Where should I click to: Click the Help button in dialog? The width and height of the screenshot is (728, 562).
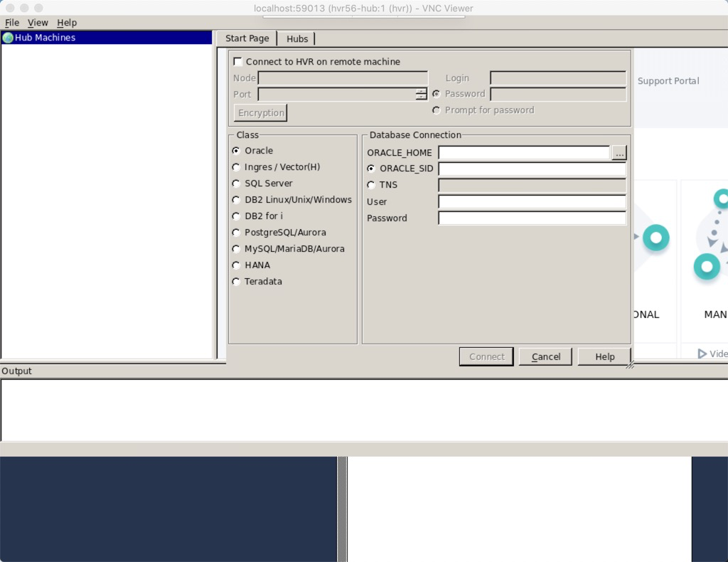(604, 356)
